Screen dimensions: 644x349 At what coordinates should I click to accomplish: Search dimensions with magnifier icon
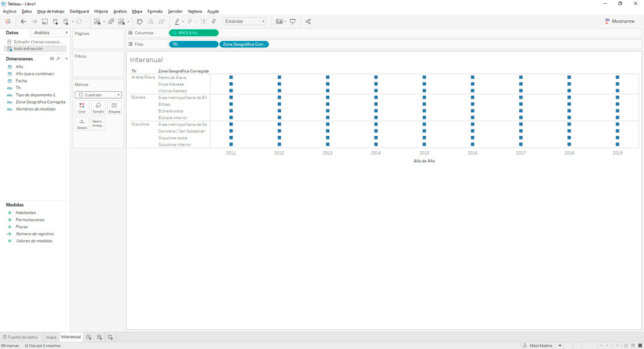point(58,58)
